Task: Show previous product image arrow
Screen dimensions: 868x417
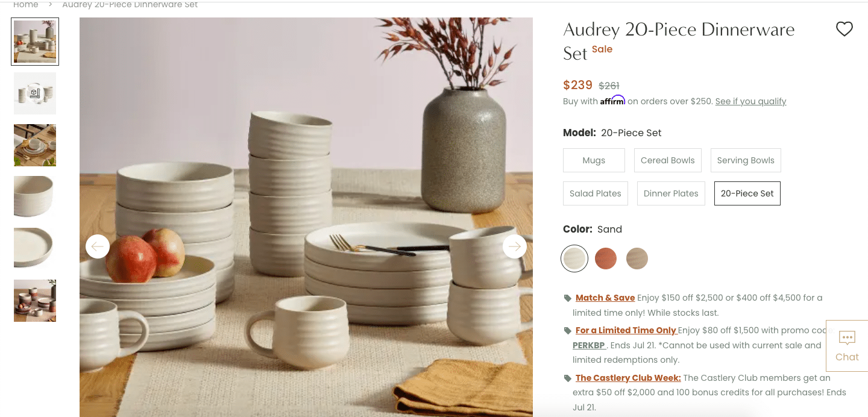Action: point(98,246)
